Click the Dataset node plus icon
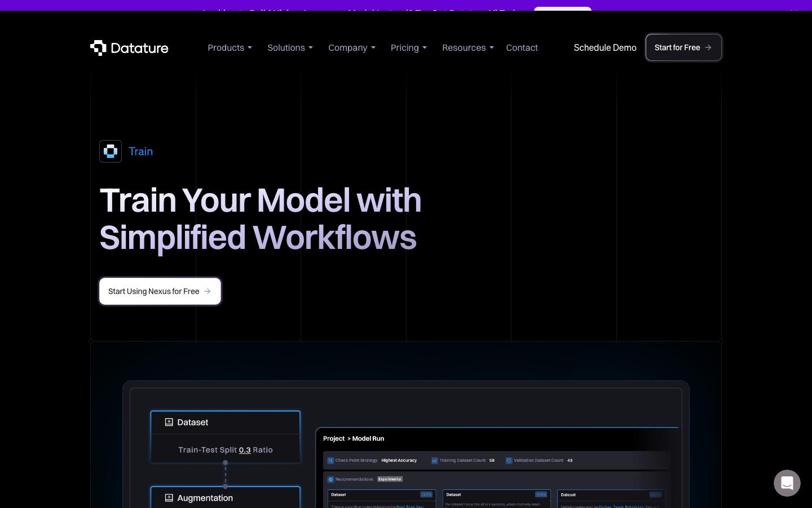 (x=169, y=422)
